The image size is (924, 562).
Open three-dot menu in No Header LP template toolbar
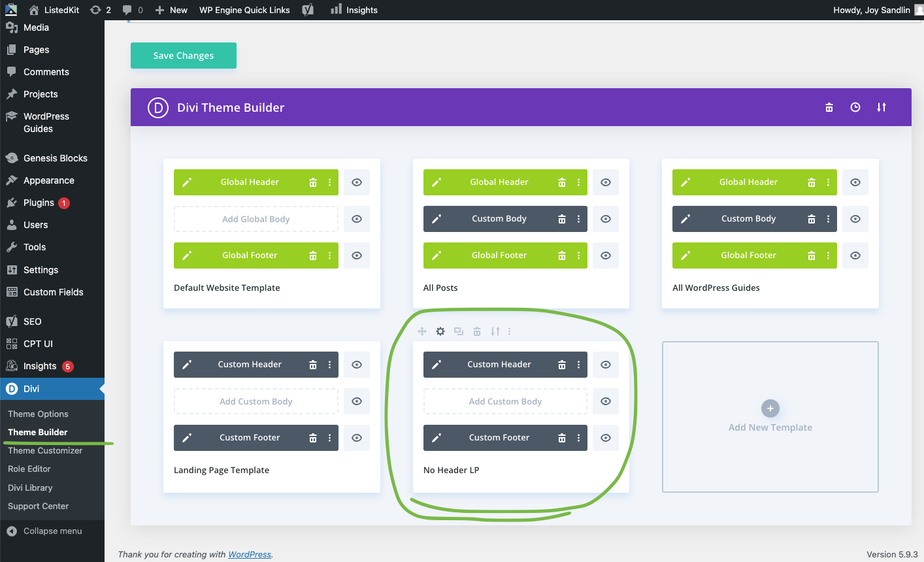(510, 331)
